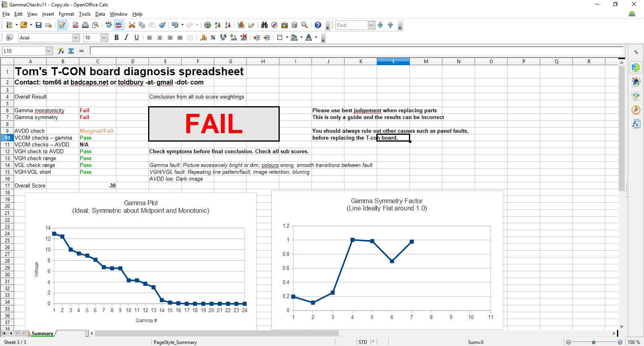Select the Summary sheet tab
This screenshot has width=644, height=346.
click(42, 334)
